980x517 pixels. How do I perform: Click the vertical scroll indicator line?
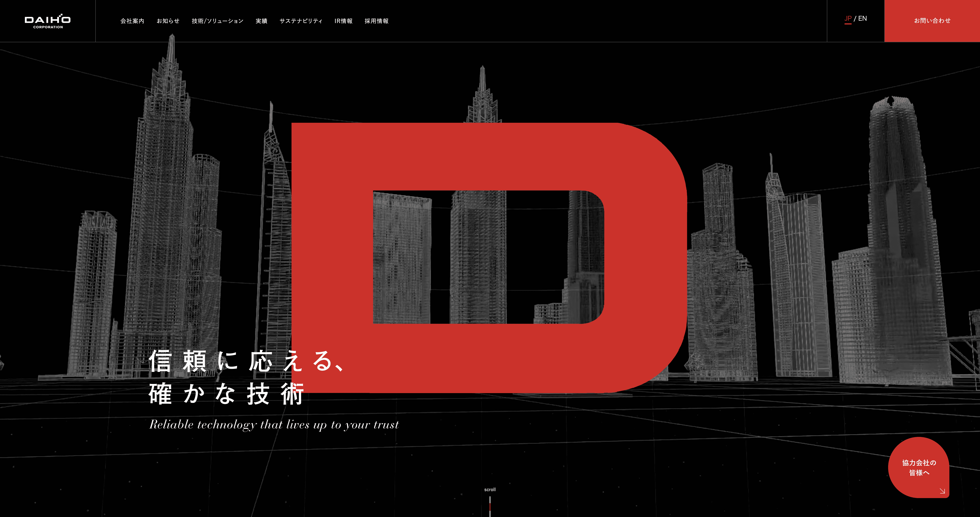[490, 506]
